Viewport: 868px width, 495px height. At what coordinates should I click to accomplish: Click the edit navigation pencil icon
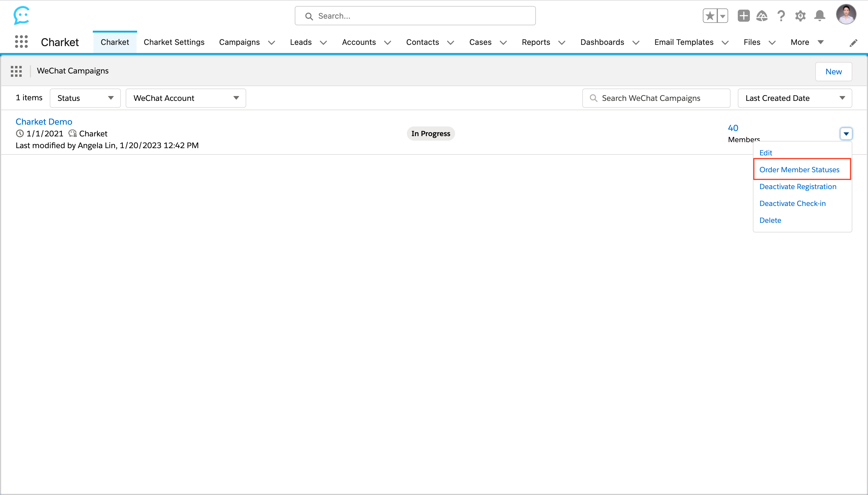point(853,43)
